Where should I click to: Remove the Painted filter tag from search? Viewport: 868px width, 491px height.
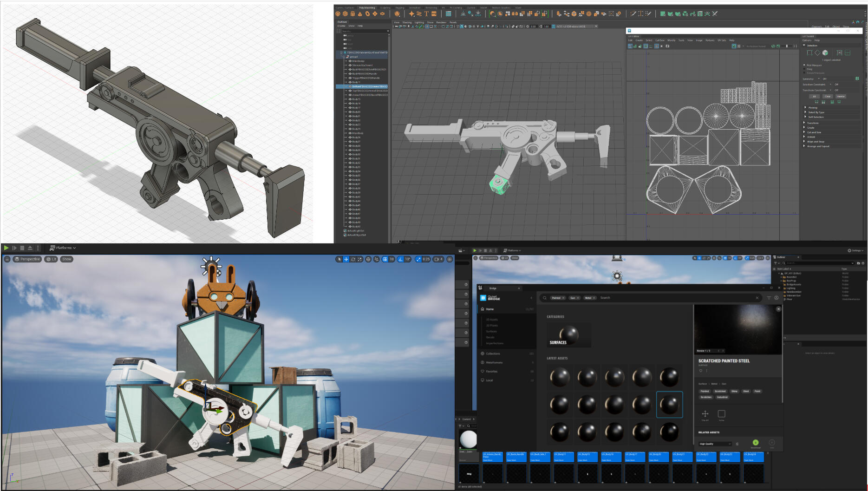(x=563, y=298)
